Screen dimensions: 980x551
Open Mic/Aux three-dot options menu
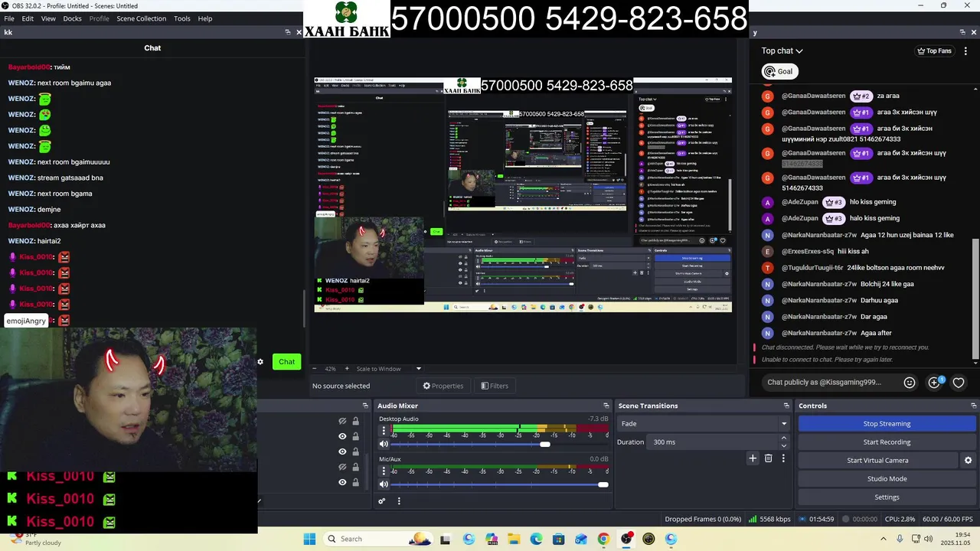pos(384,471)
